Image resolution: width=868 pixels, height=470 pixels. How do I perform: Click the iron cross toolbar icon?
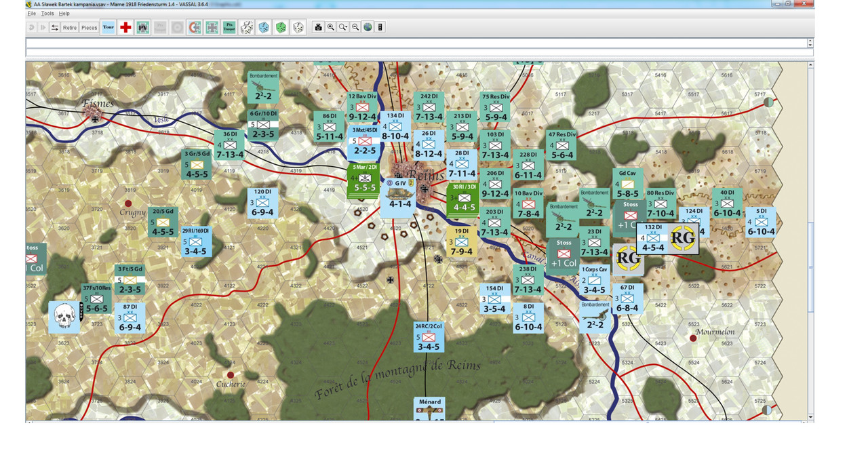[212, 27]
